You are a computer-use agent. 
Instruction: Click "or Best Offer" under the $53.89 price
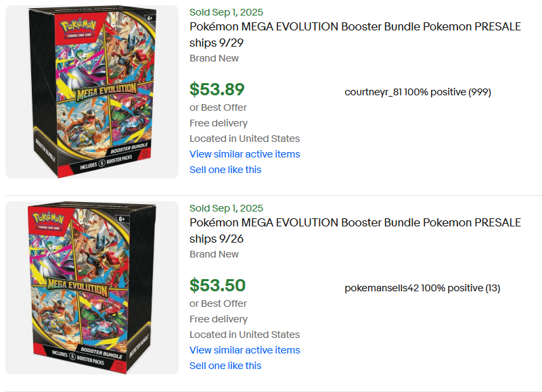pos(218,107)
